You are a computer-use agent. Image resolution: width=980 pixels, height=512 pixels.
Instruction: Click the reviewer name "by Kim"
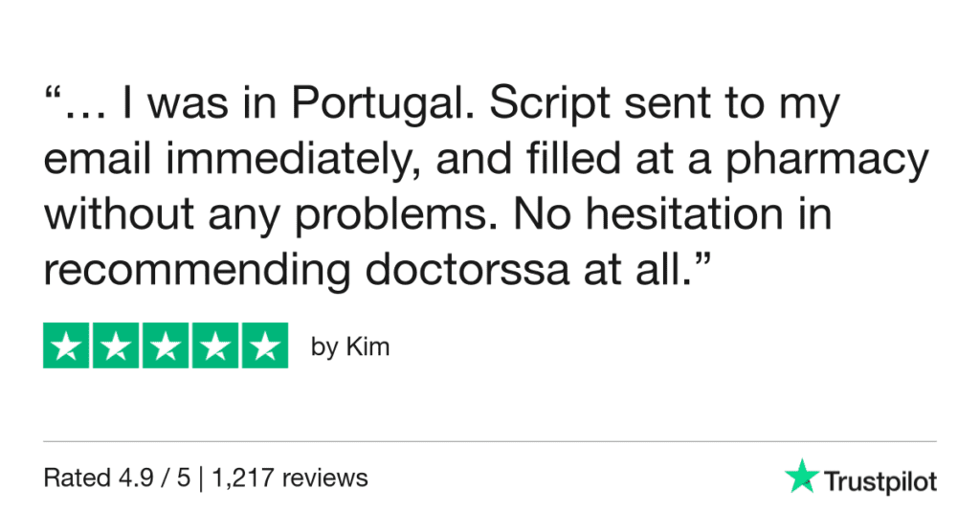(350, 346)
